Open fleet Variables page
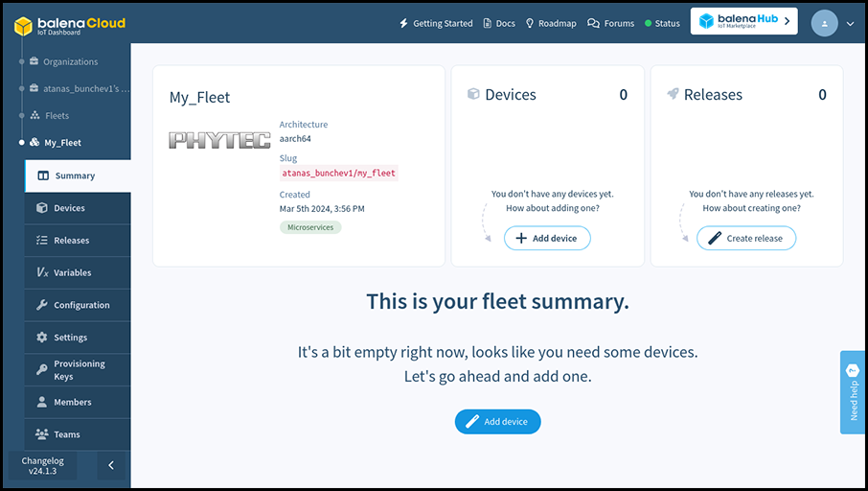This screenshot has width=868, height=491. point(78,272)
